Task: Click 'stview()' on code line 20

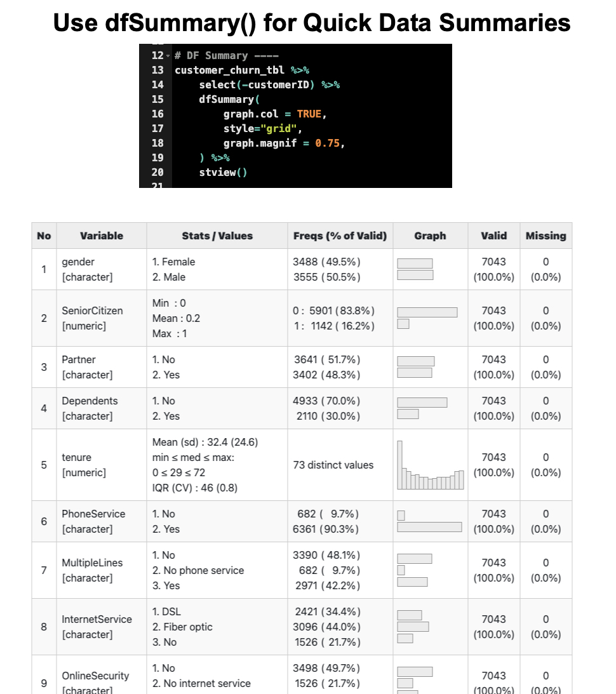Action: 223,173
